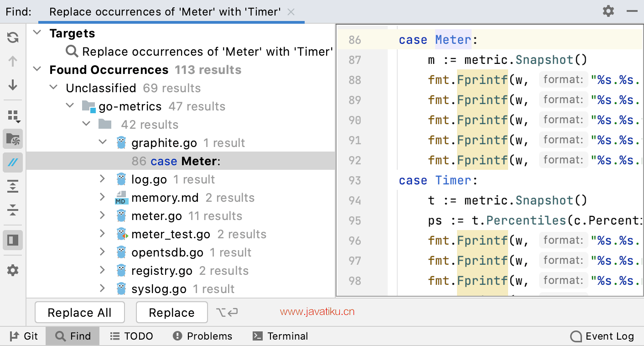Select the '86 case Meter:' occurrence row
This screenshot has height=346, width=644.
(181, 161)
